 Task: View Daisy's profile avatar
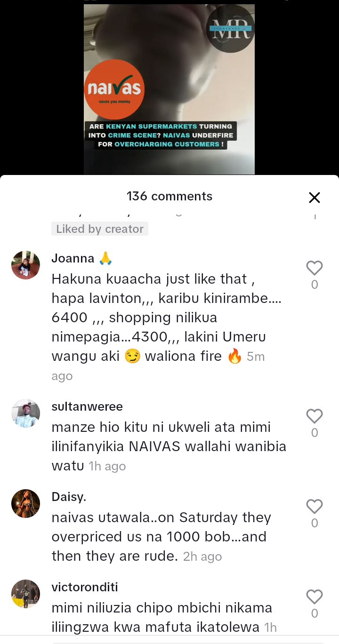click(x=25, y=504)
